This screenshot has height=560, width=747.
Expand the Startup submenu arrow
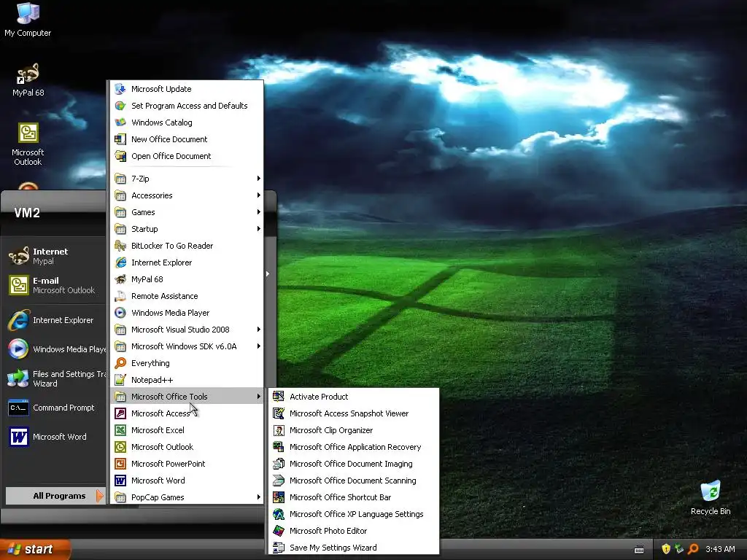pyautogui.click(x=259, y=229)
